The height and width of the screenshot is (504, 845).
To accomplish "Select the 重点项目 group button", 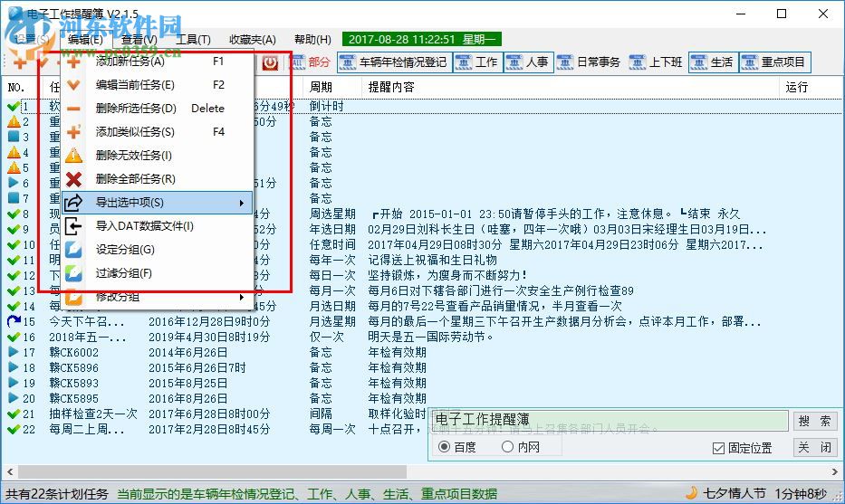I will 774,62.
